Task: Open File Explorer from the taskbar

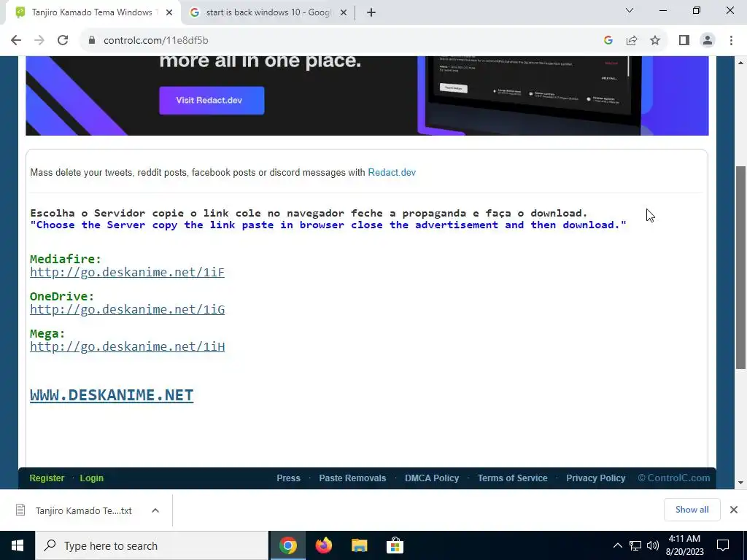Action: pos(359,545)
